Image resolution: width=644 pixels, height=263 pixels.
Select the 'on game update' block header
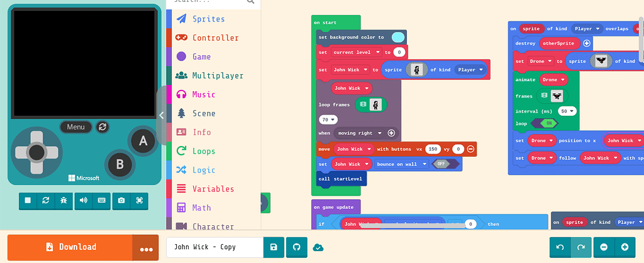[x=336, y=207]
